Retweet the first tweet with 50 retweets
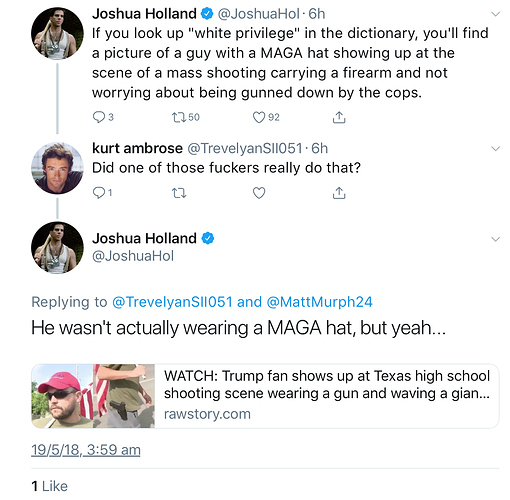The image size is (510, 500). click(x=179, y=117)
